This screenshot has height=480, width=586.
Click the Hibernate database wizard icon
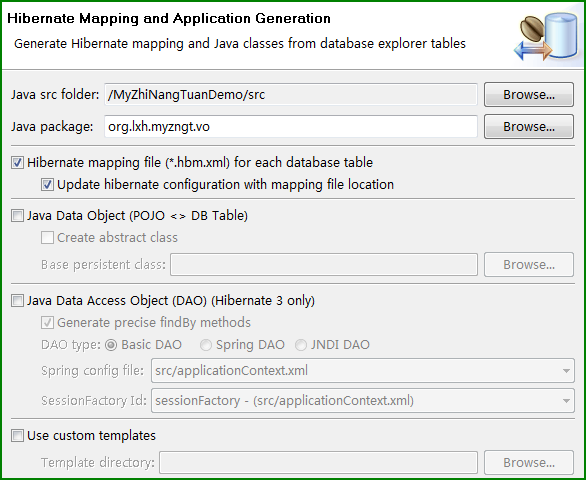[546, 36]
